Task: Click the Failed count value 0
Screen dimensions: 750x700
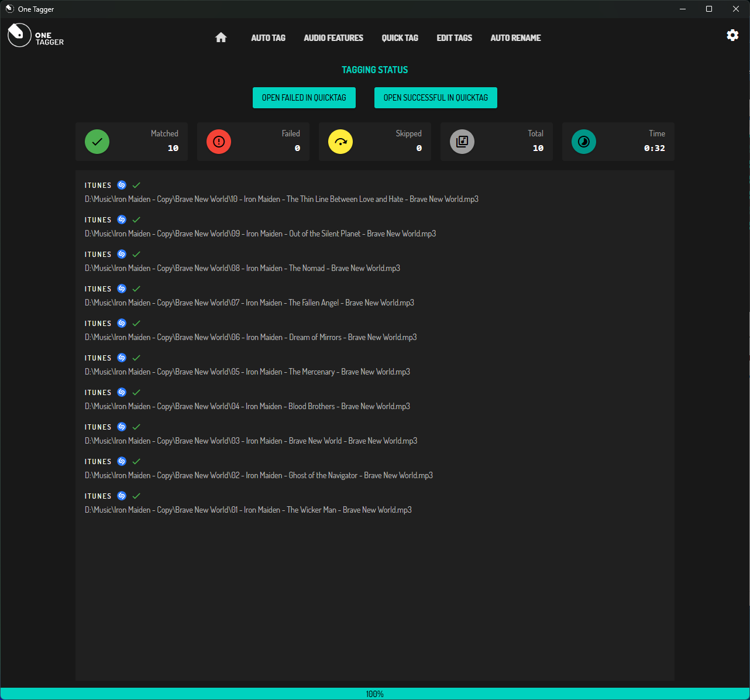Action: pos(297,148)
